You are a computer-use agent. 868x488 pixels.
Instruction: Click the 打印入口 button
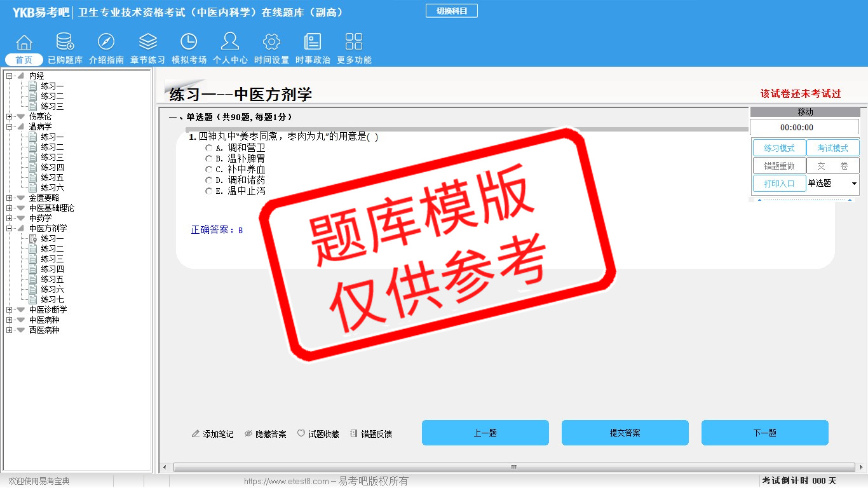779,184
